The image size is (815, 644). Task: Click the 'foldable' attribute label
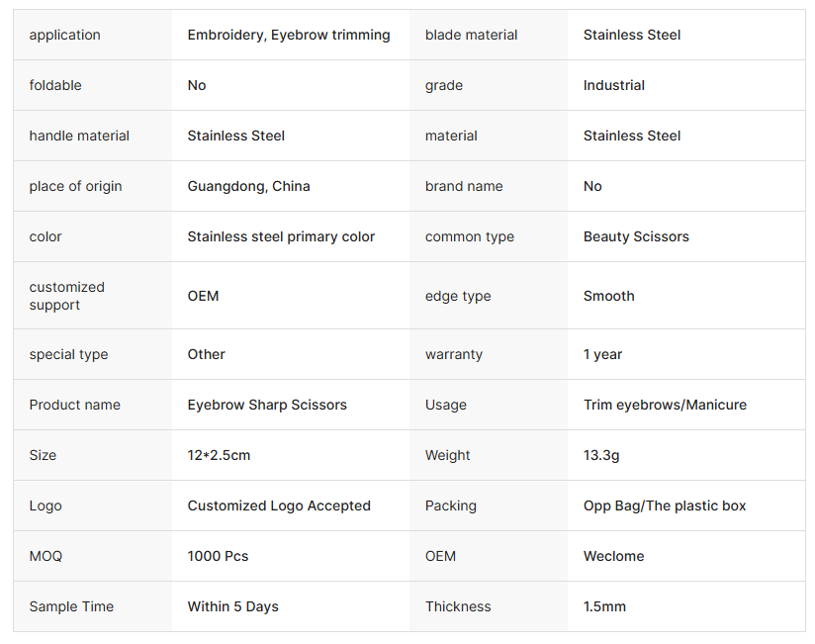pyautogui.click(x=55, y=85)
